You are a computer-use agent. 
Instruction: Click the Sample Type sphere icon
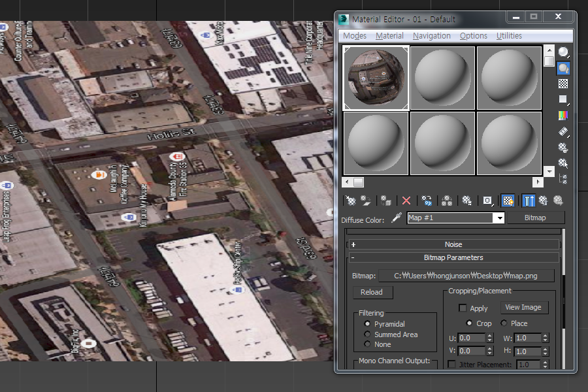point(563,52)
